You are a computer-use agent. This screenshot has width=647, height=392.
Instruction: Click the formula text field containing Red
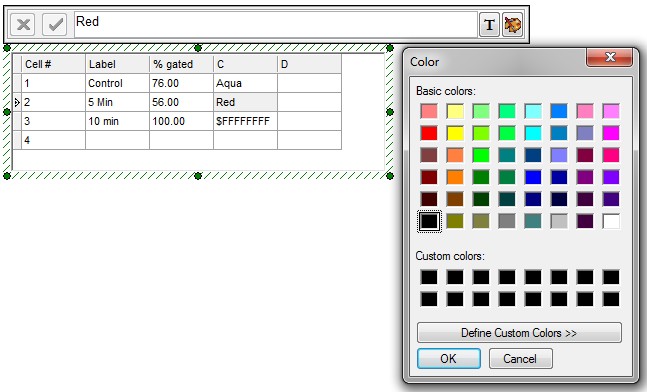276,24
